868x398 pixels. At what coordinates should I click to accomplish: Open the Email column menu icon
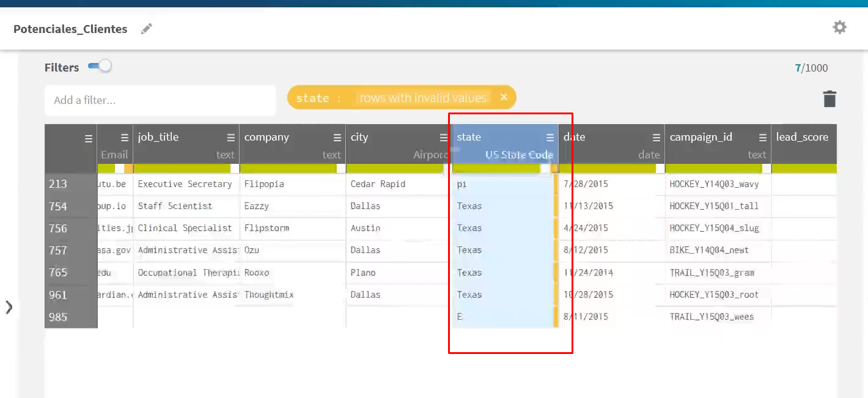(125, 138)
